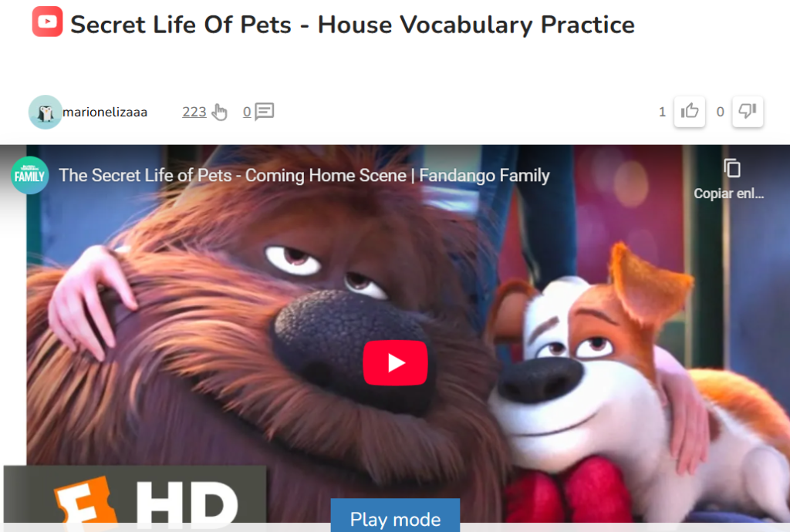This screenshot has width=790, height=532.
Task: Click the dislike count number 0
Action: point(721,112)
